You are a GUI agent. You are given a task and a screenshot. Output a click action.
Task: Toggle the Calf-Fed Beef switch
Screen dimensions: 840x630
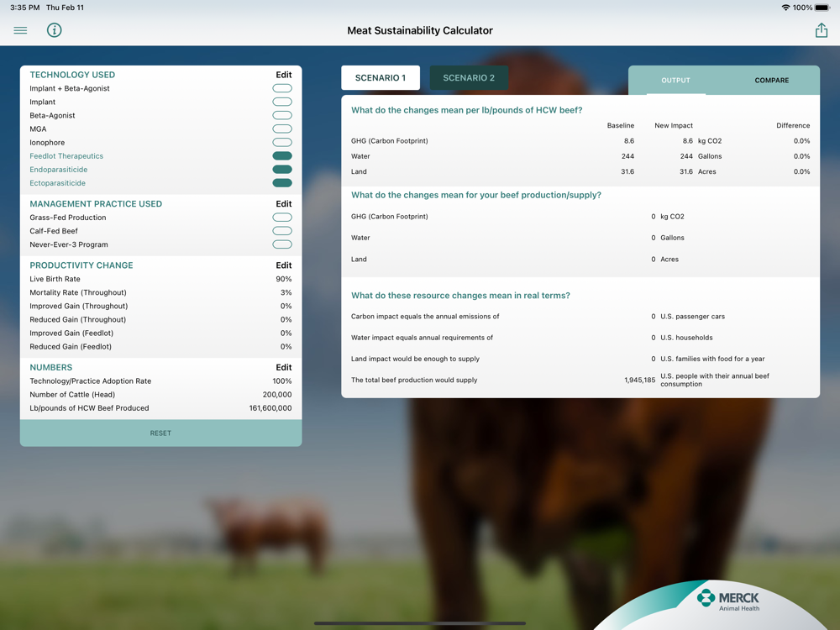[x=282, y=231]
